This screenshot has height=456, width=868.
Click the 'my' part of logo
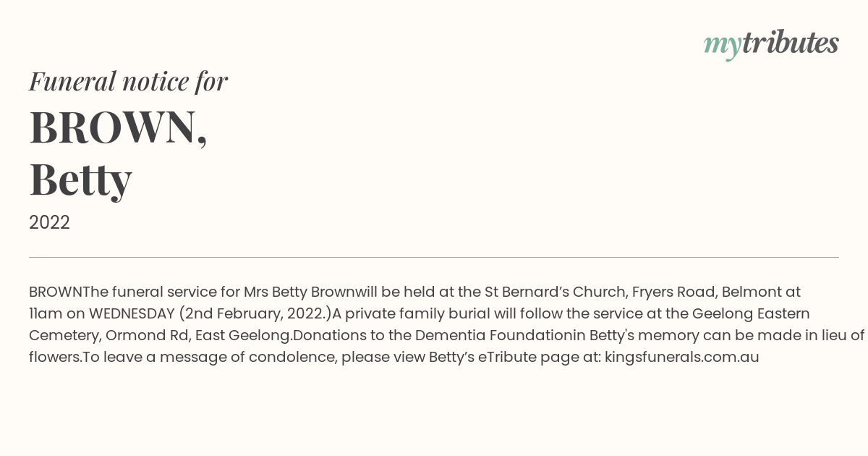pyautogui.click(x=723, y=46)
